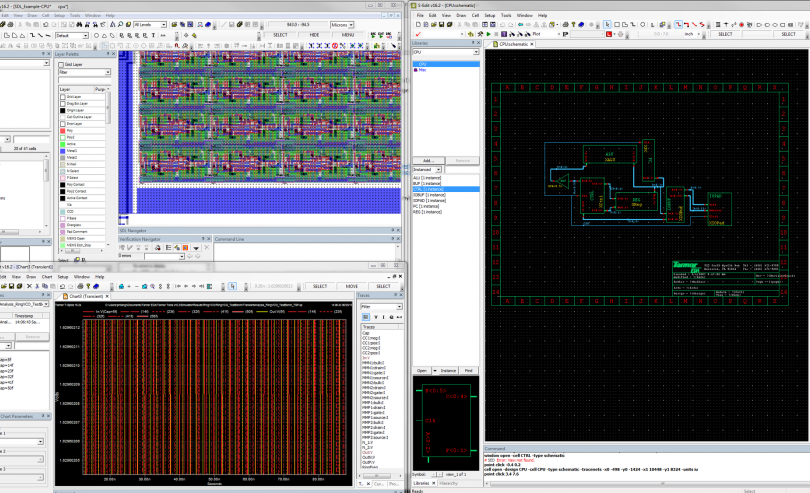The width and height of the screenshot is (810, 493).
Task: Click New document icon in S-Edit toolbar
Action: tap(418, 24)
